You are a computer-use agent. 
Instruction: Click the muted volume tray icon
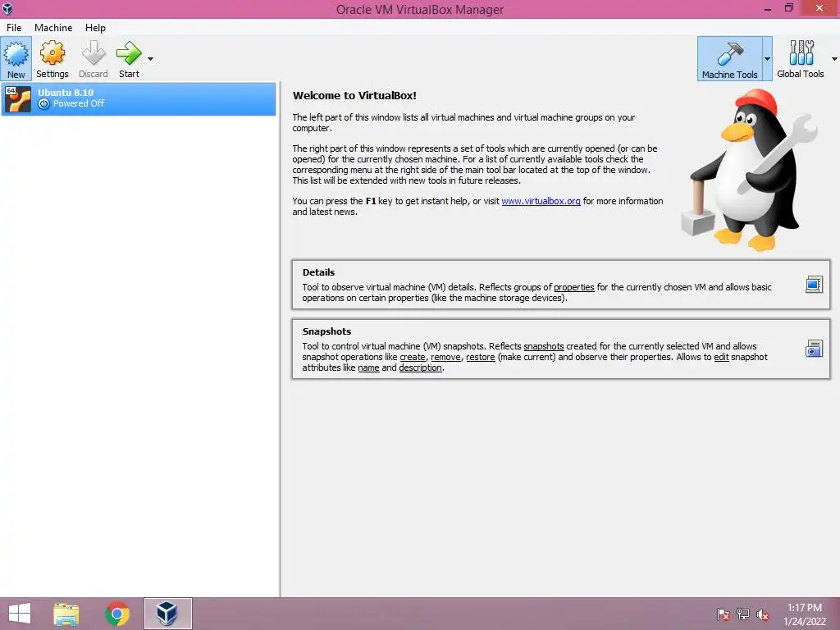(x=763, y=614)
